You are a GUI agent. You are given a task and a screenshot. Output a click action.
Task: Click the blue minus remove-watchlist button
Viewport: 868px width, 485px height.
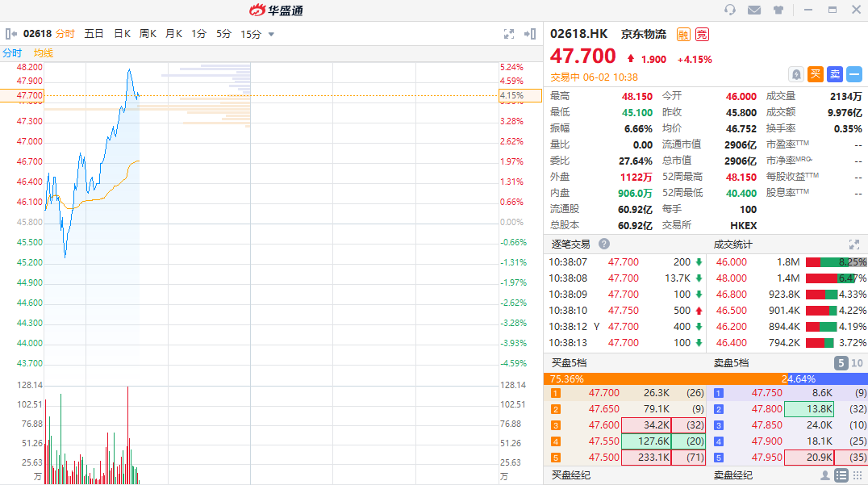click(853, 74)
